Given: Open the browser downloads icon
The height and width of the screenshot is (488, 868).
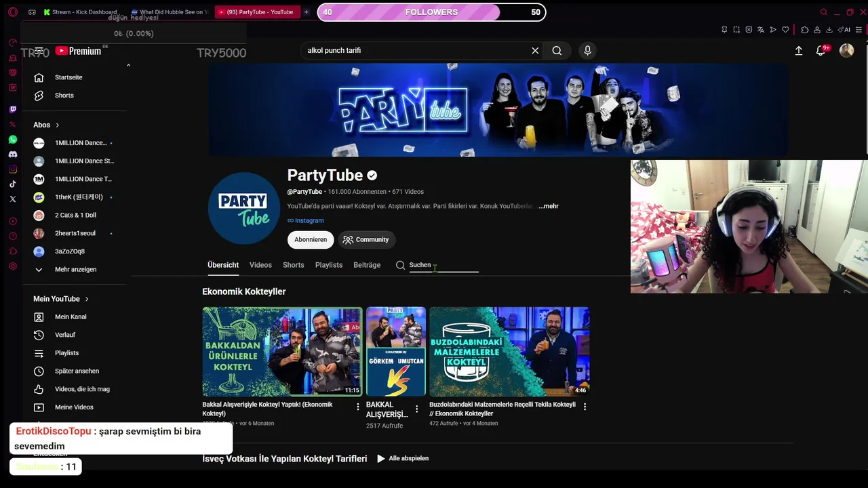Looking at the screenshot, I should point(829,30).
